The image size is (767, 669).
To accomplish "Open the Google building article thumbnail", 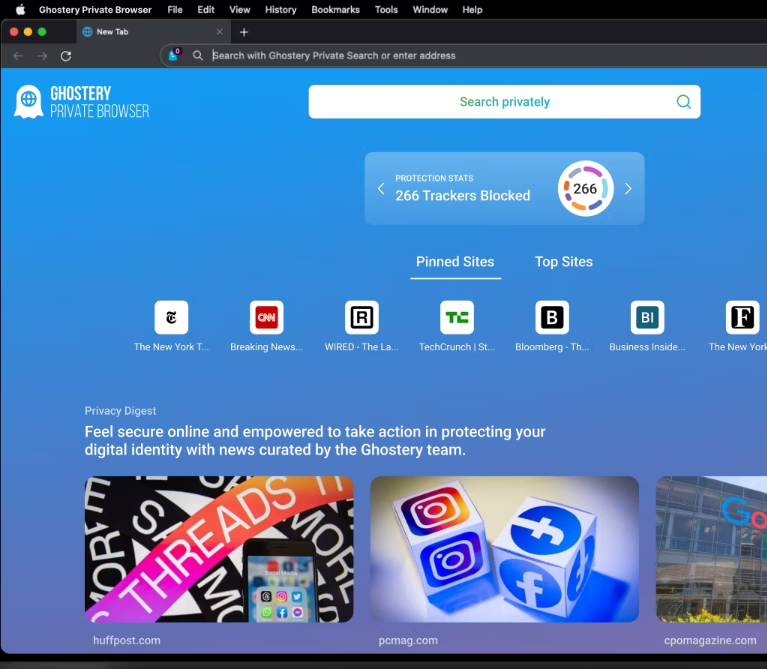I will click(x=711, y=549).
